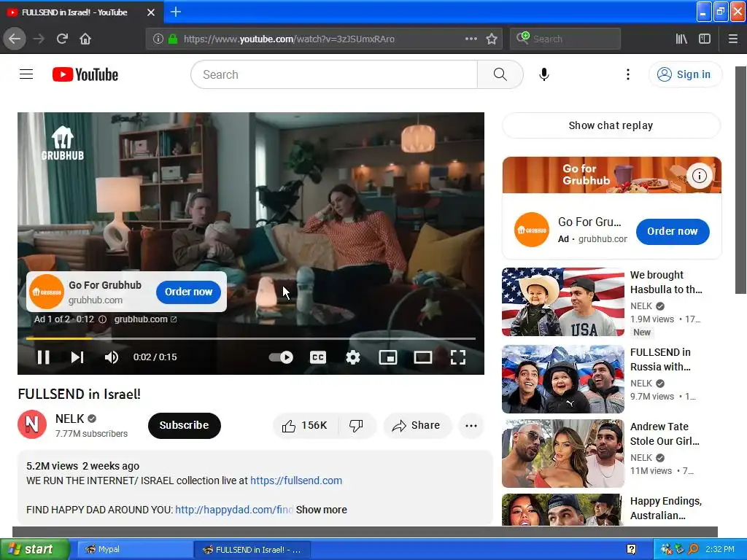Open FULLSEND in Russia thumbnail

click(x=563, y=379)
